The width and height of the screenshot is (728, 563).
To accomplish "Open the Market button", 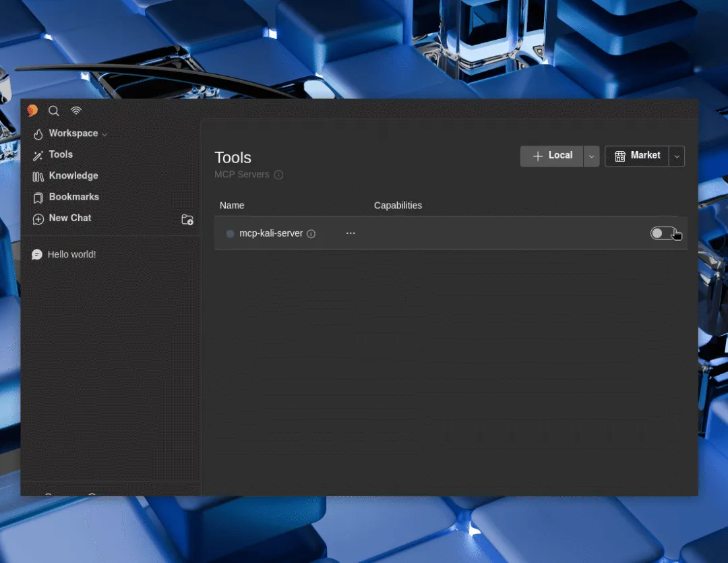I will (x=637, y=156).
